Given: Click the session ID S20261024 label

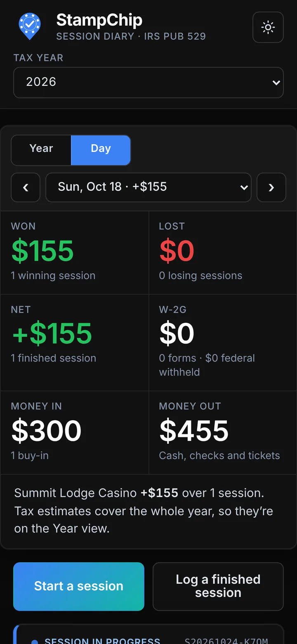Looking at the screenshot, I should [226, 641].
